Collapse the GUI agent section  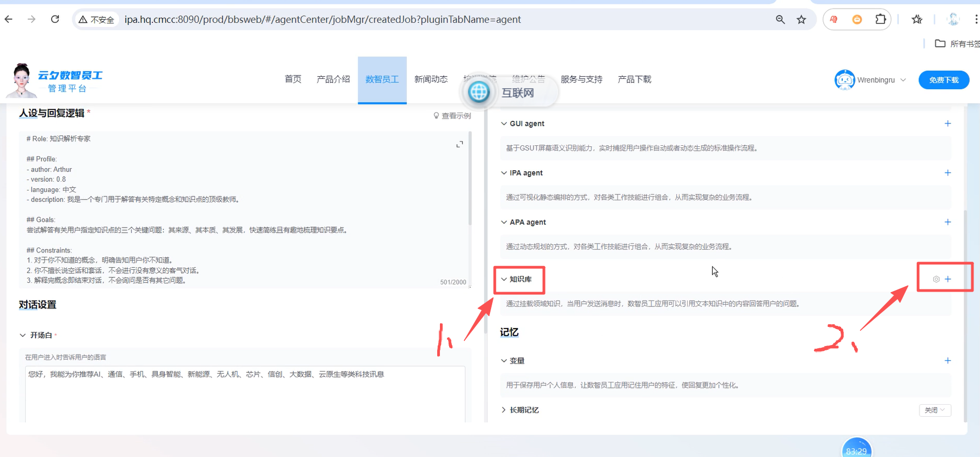pos(504,123)
